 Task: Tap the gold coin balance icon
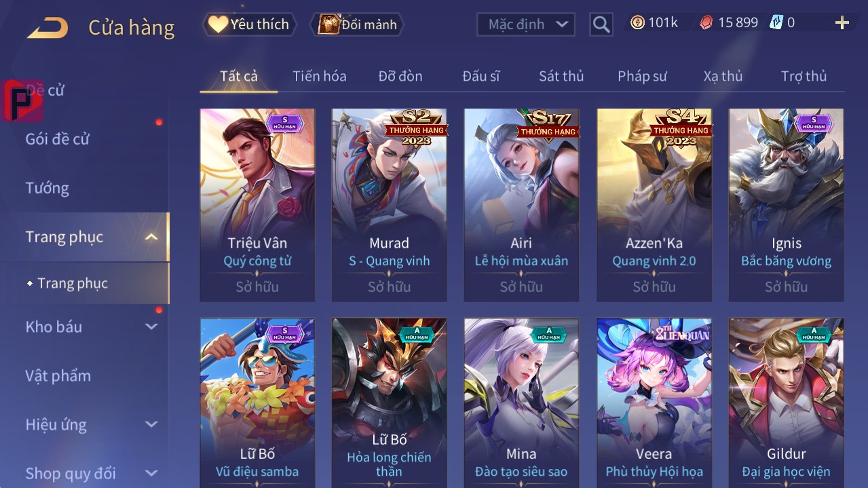[637, 22]
